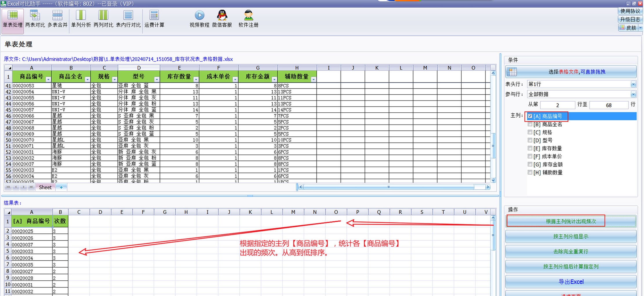Switch to the Sheet tab
The width and height of the screenshot is (644, 296).
[x=45, y=187]
